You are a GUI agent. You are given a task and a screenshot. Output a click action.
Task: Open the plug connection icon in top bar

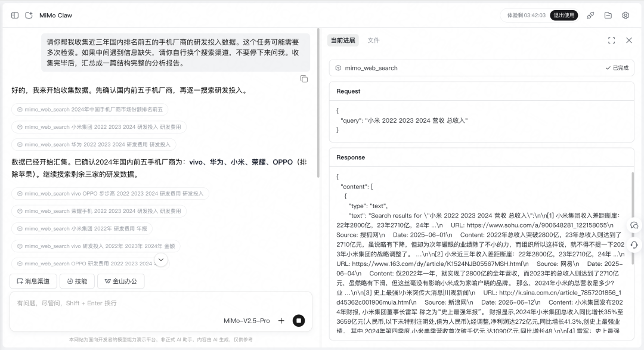(590, 15)
